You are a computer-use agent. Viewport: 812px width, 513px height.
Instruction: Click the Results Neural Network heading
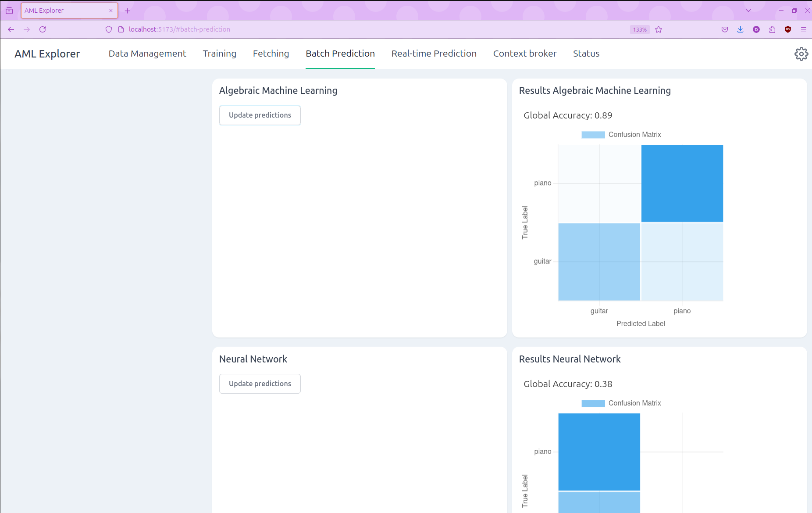(570, 359)
